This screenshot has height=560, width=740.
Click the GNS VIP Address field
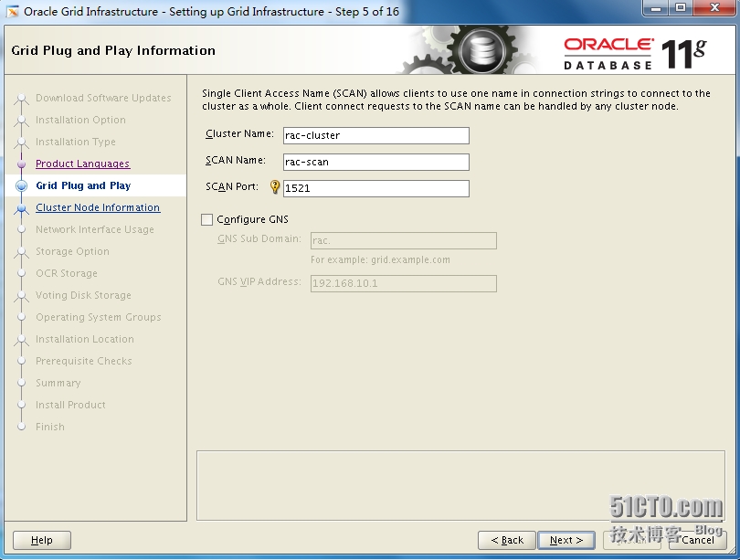coord(404,283)
